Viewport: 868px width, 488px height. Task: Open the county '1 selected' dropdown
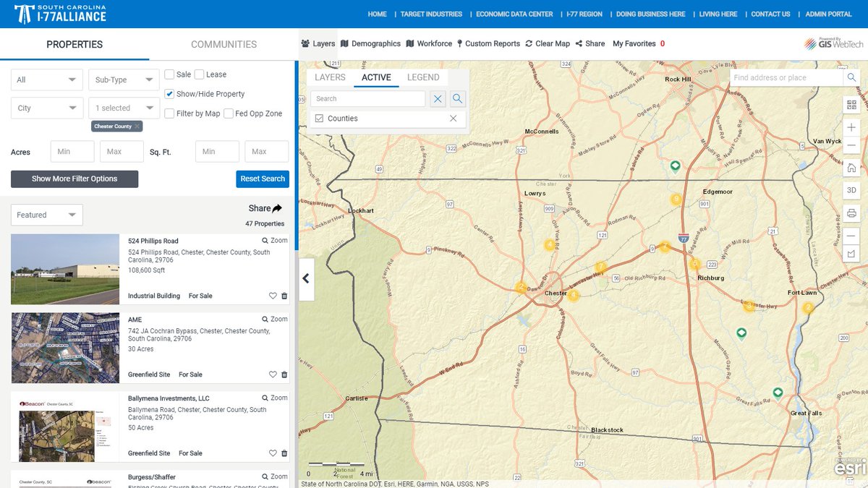[x=124, y=108]
